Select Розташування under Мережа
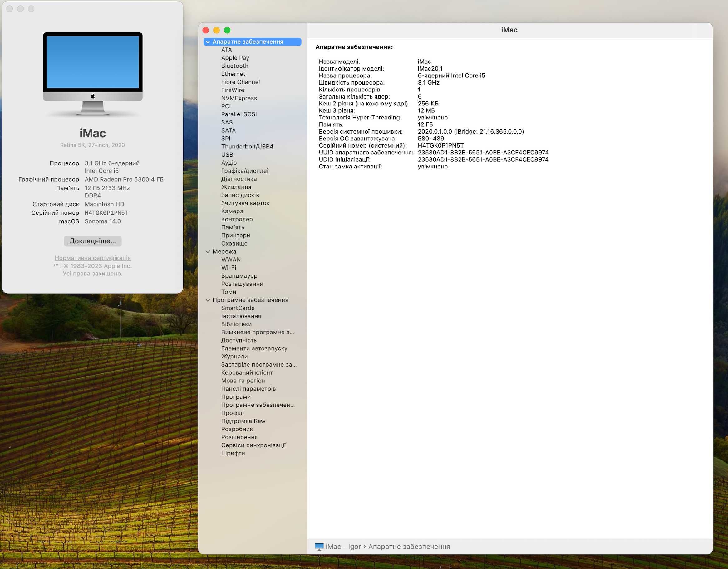 242,284
